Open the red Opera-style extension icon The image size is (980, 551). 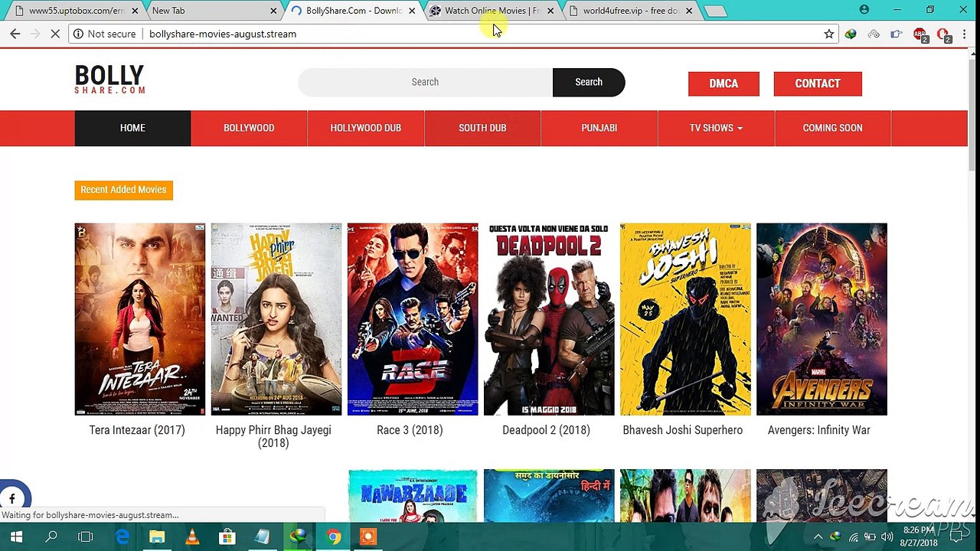[x=944, y=34]
